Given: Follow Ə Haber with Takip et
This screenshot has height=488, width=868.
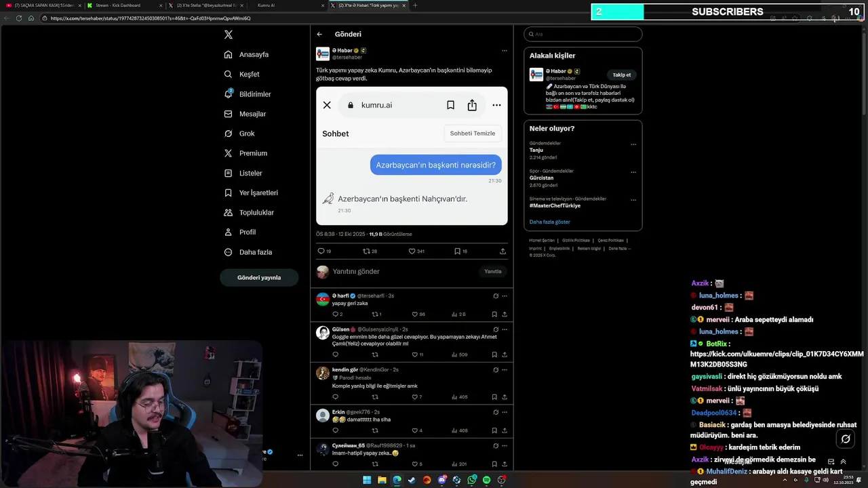Looking at the screenshot, I should click(x=622, y=75).
